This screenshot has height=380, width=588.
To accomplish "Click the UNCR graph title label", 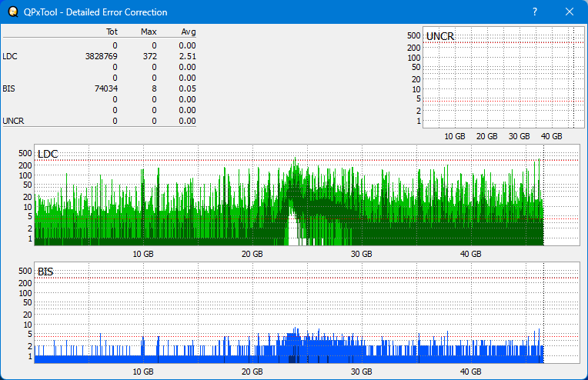I will pyautogui.click(x=440, y=36).
